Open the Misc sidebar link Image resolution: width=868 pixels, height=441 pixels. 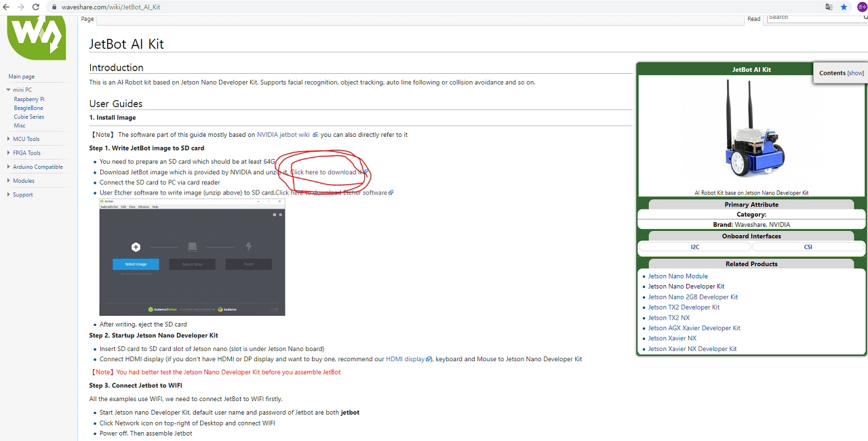click(x=20, y=125)
